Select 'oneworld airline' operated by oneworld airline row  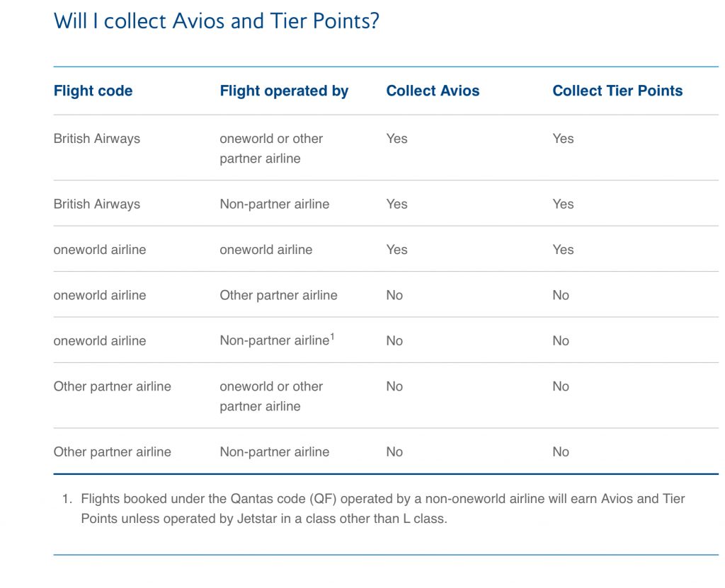click(x=99, y=250)
